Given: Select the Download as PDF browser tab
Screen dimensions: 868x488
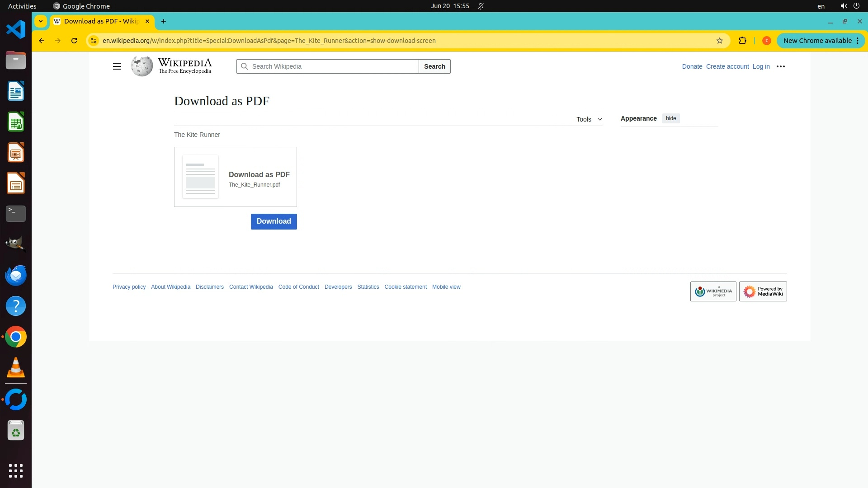Looking at the screenshot, I should pos(101,21).
